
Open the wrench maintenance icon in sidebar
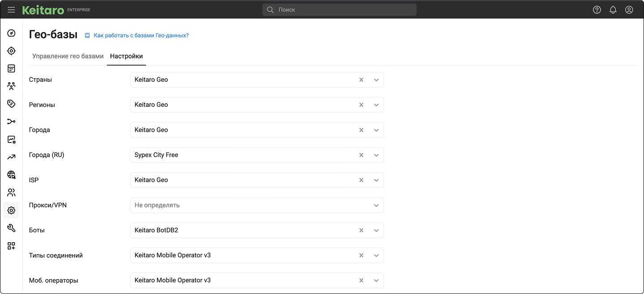pyautogui.click(x=12, y=228)
